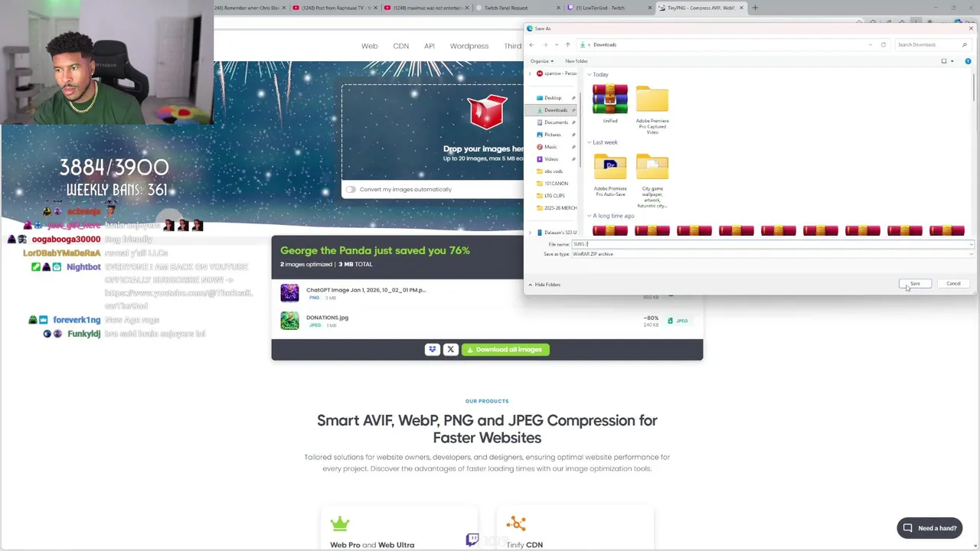Open the Organize menu
This screenshot has height=551, width=980.
[x=541, y=61]
